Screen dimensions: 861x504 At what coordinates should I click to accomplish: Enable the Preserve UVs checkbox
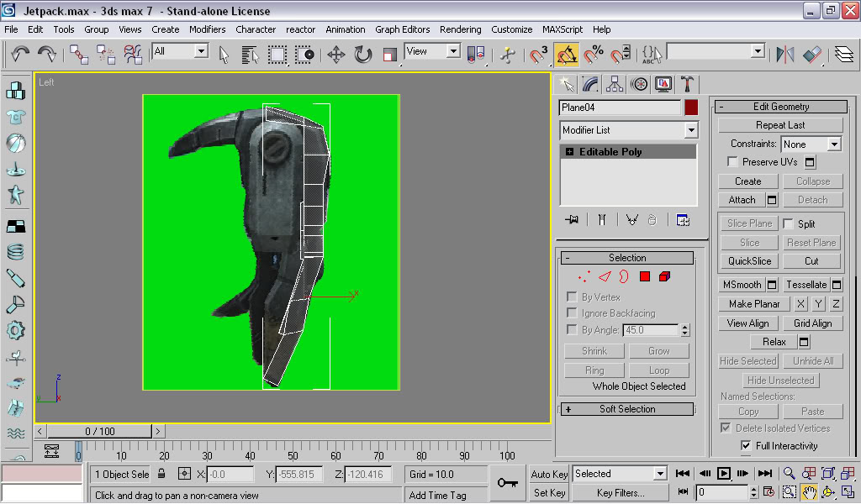tap(732, 162)
